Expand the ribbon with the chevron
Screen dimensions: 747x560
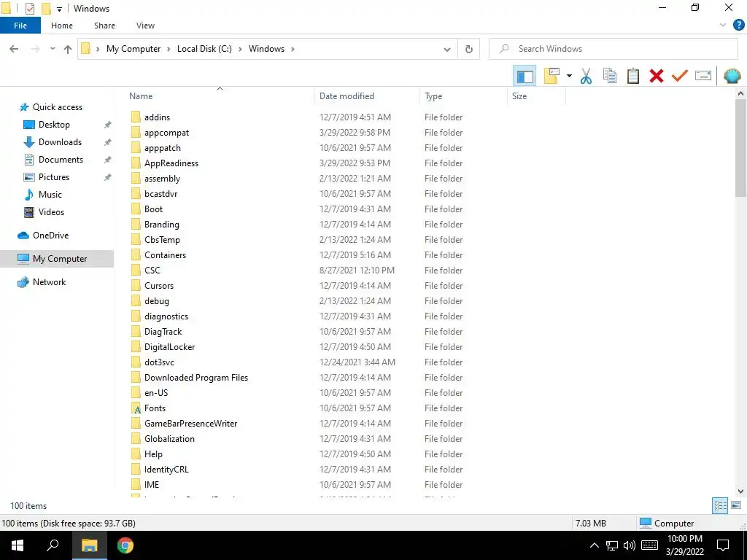click(x=723, y=26)
